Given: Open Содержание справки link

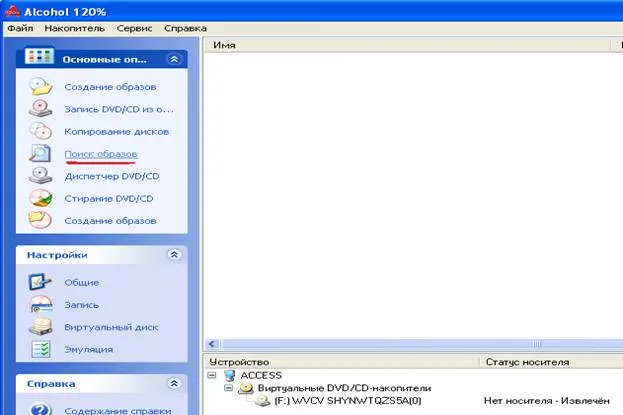Looking at the screenshot, I should click(x=118, y=410).
